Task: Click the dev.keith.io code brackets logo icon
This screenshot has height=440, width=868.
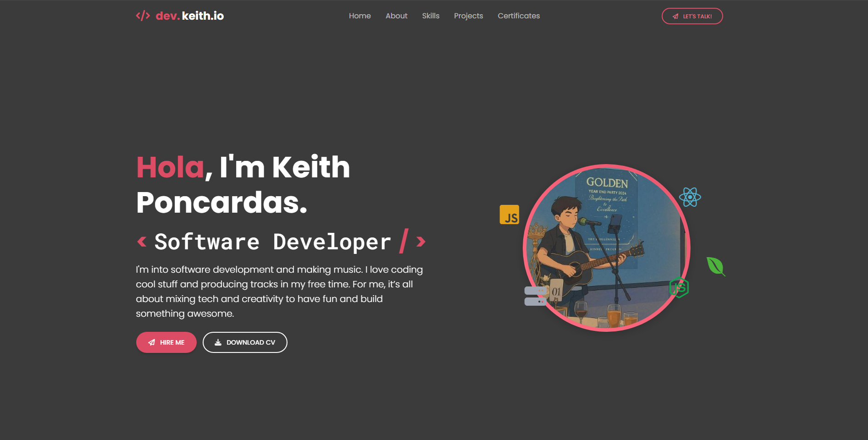Action: (x=143, y=16)
